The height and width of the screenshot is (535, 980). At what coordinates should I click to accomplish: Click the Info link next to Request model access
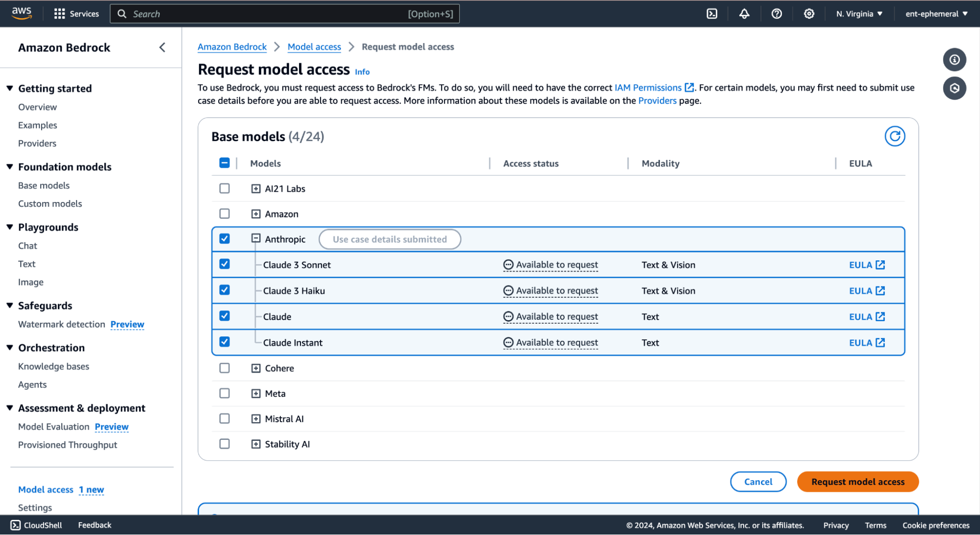pos(362,71)
